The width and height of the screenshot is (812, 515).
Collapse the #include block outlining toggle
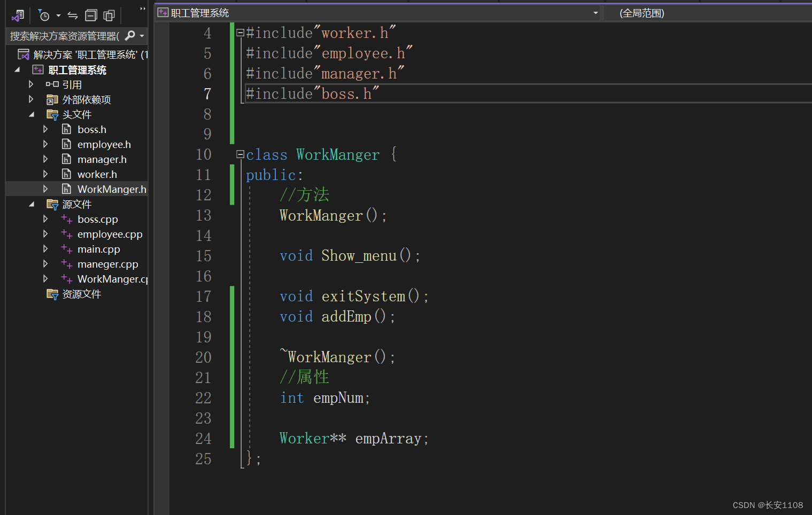tap(241, 33)
